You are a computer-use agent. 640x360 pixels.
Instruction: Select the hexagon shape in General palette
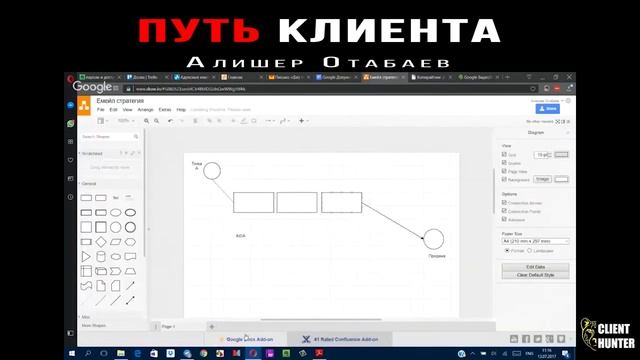tap(130, 242)
